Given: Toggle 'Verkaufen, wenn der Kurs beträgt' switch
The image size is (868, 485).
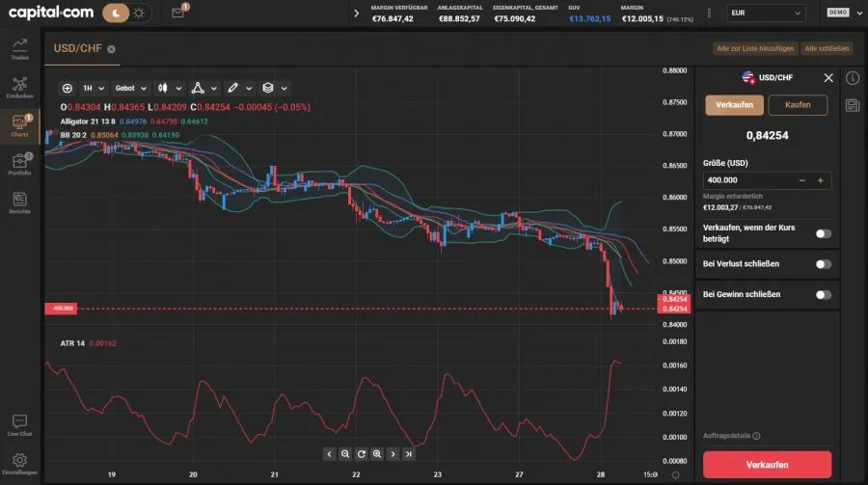Looking at the screenshot, I should (x=823, y=233).
